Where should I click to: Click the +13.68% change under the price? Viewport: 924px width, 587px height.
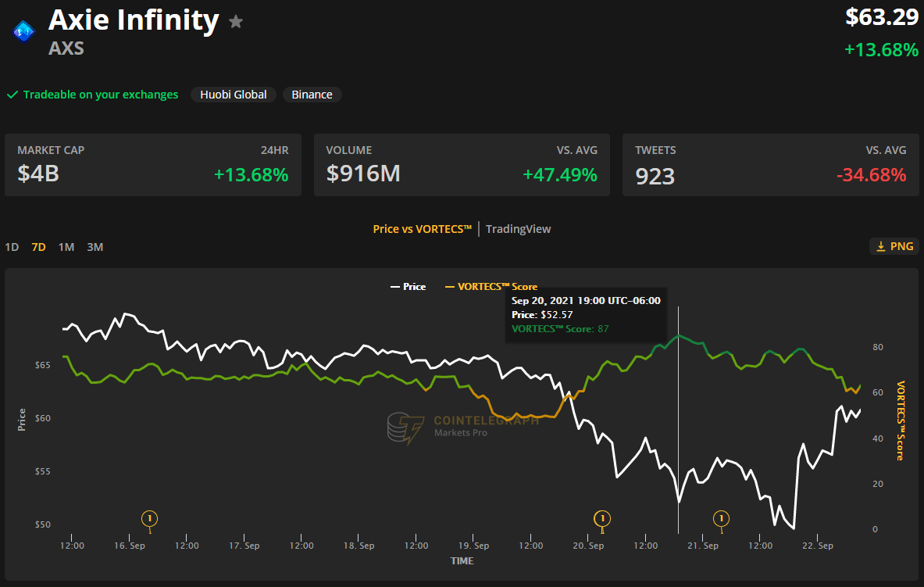point(882,49)
